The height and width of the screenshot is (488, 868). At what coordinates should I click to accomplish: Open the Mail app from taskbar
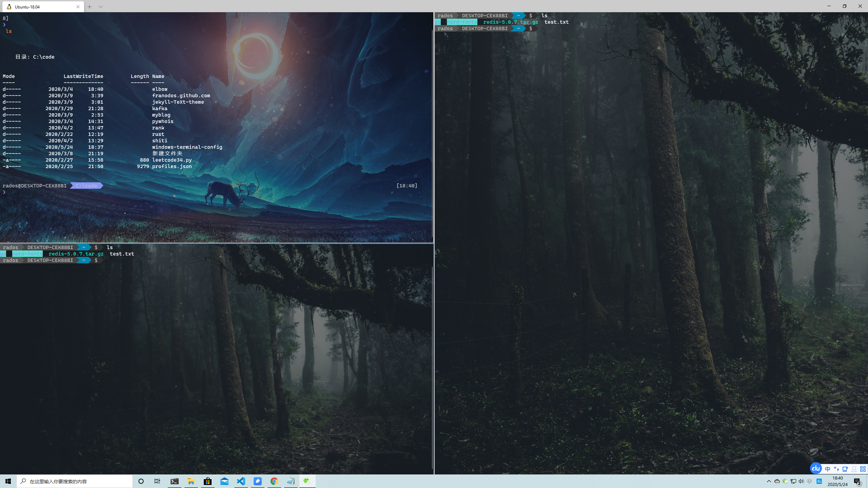point(224,481)
